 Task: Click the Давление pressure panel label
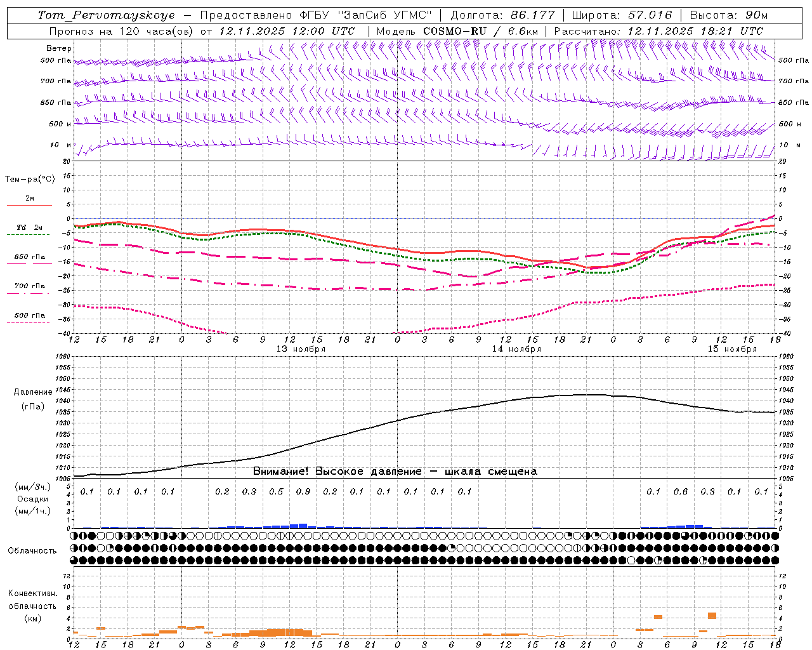click(33, 392)
